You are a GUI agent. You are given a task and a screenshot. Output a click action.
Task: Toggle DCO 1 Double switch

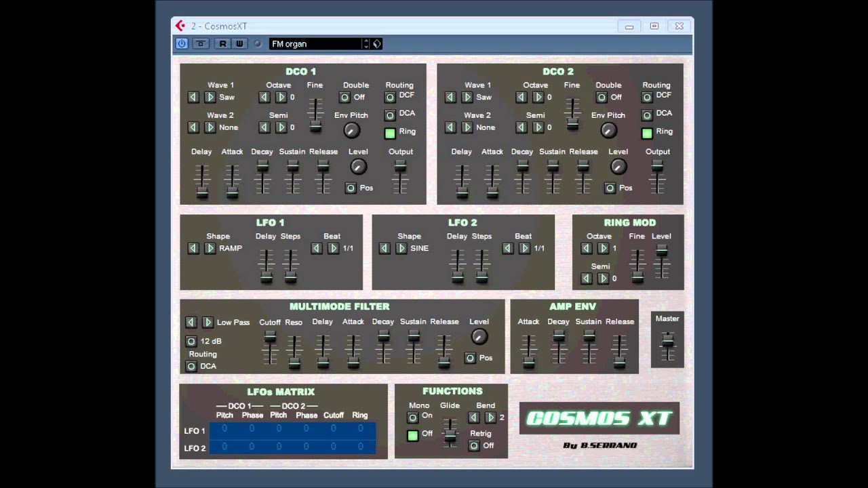point(344,97)
